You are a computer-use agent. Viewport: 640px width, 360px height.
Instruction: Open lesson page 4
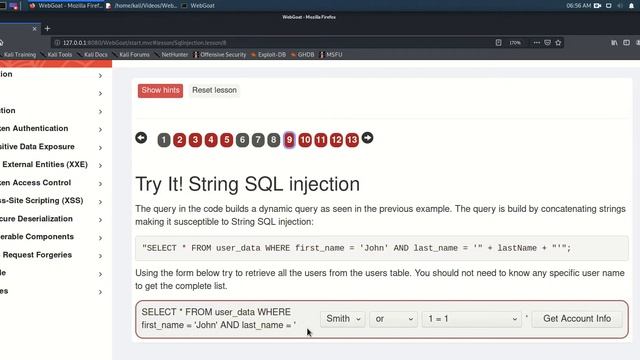click(211, 140)
